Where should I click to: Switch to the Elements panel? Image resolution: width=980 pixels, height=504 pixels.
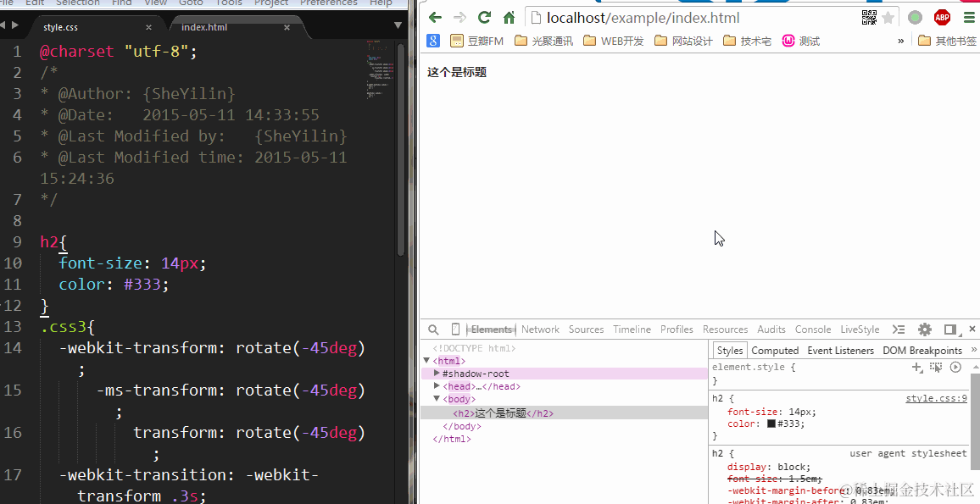click(491, 330)
